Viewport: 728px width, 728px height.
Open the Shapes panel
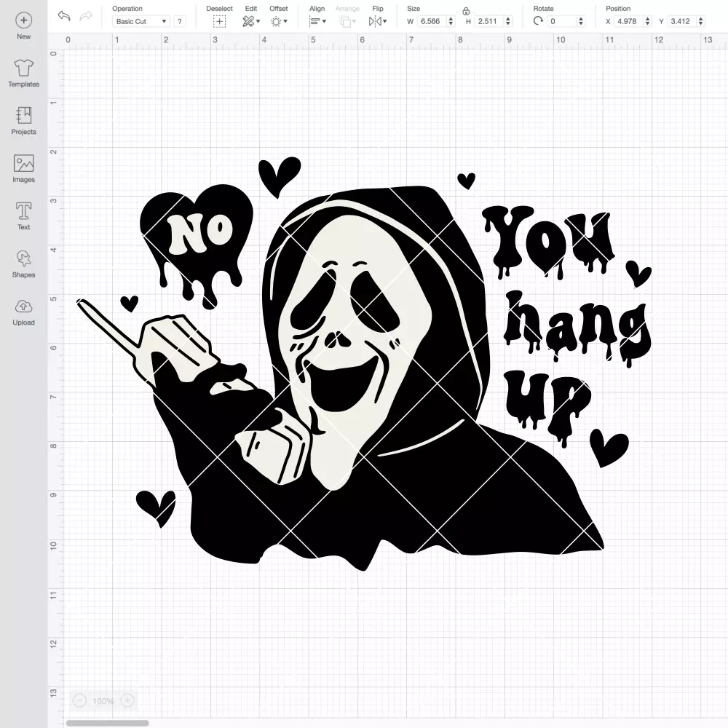(x=24, y=264)
